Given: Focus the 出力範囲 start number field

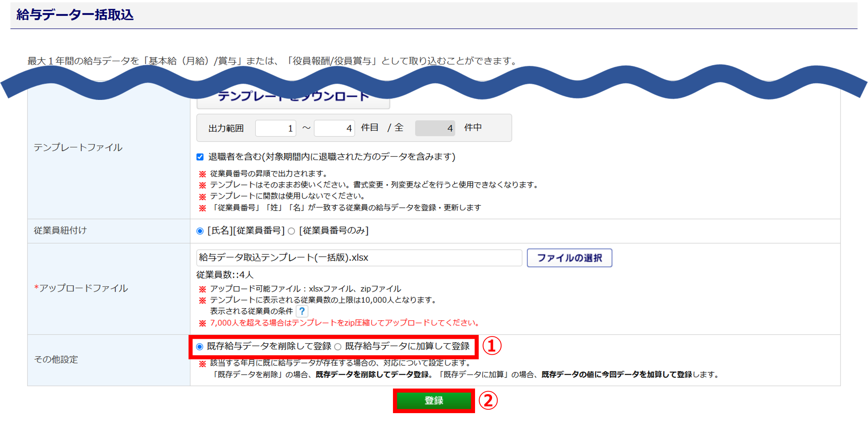Looking at the screenshot, I should (x=276, y=128).
